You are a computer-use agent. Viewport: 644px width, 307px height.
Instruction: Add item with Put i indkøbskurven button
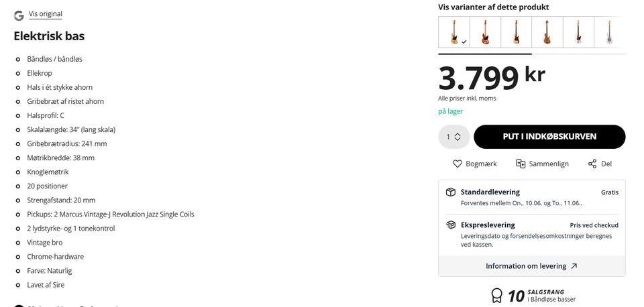click(549, 137)
